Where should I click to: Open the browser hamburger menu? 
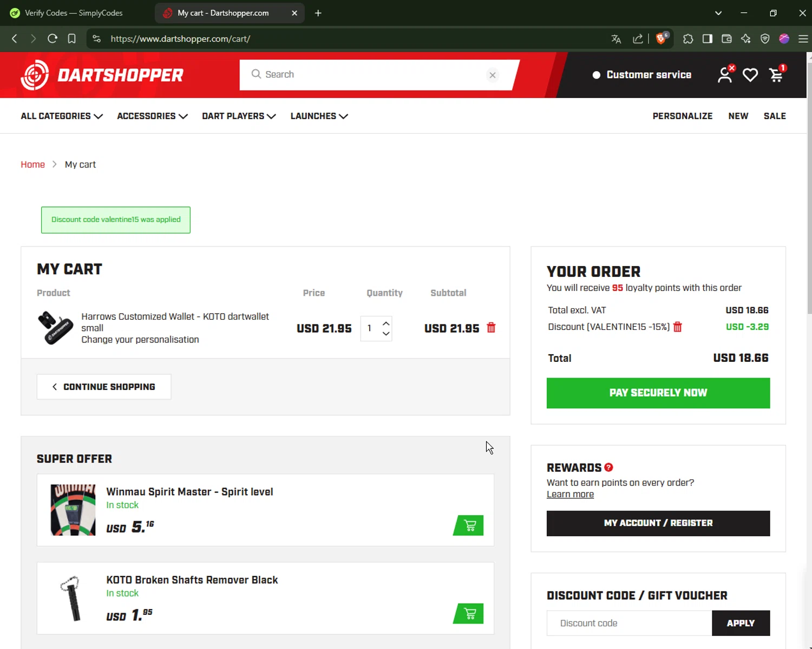(803, 38)
